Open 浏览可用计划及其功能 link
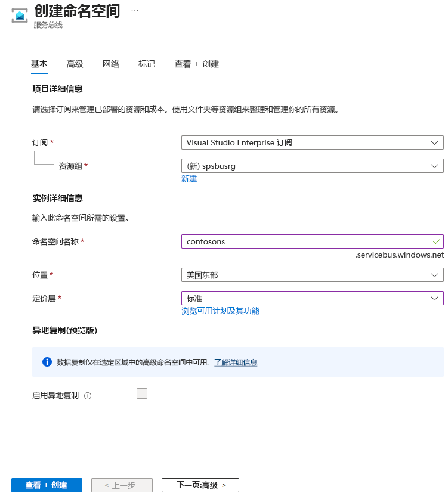 click(x=220, y=311)
